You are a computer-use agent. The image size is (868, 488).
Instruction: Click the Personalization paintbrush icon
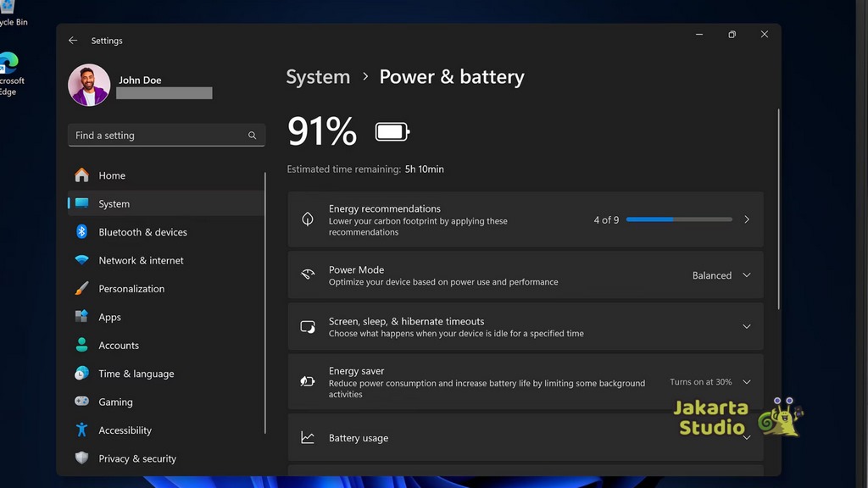pos(82,289)
